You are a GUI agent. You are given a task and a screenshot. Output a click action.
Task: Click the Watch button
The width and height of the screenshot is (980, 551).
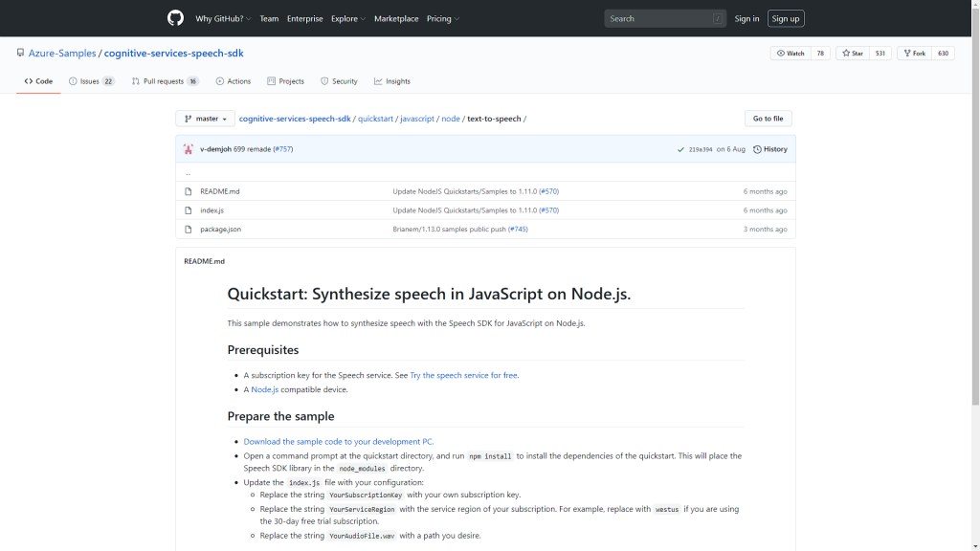point(791,54)
